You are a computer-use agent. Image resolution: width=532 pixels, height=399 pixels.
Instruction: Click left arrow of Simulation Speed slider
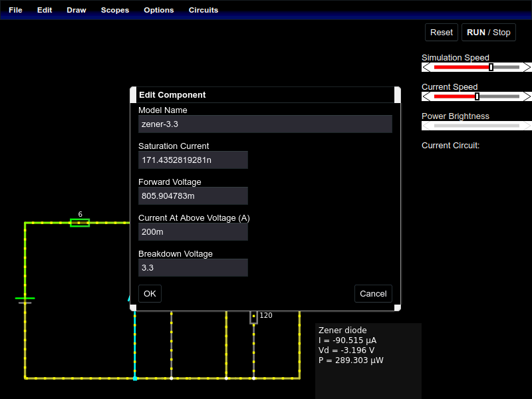[426, 67]
